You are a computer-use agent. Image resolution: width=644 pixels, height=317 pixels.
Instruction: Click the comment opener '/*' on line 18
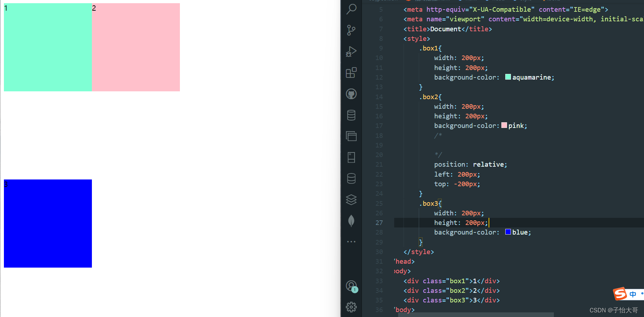tap(438, 135)
